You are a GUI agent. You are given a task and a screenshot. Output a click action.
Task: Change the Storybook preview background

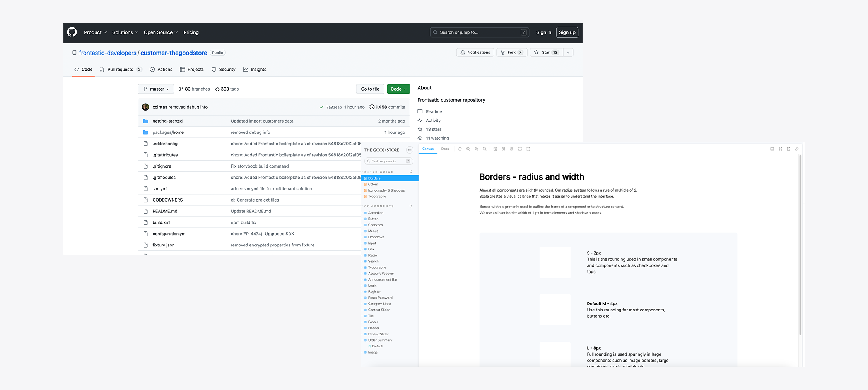pyautogui.click(x=495, y=149)
